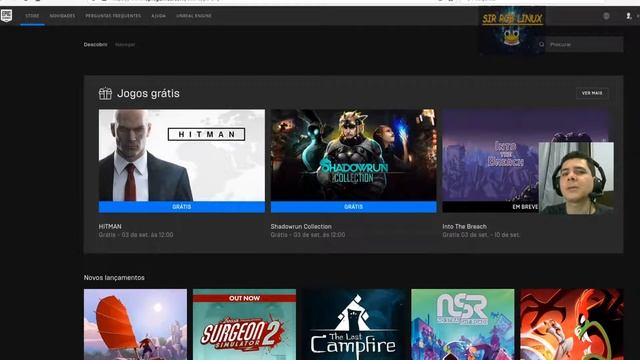Open the user account icon
The width and height of the screenshot is (640, 360).
[629, 16]
